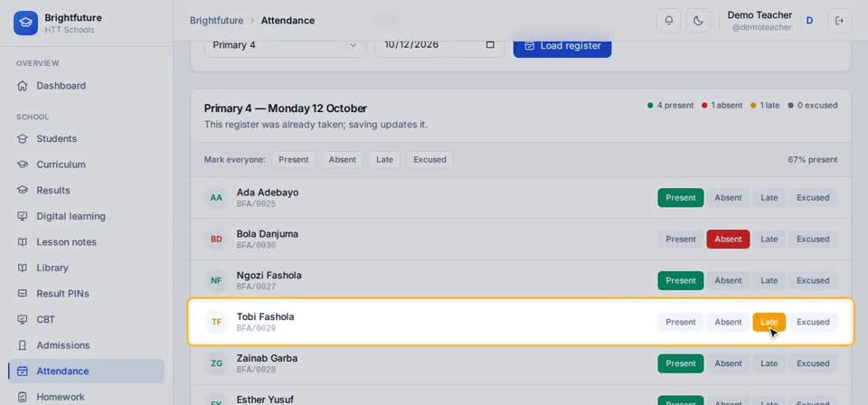Mark Bola Danjuma as Excused
The width and height of the screenshot is (868, 405).
813,239
